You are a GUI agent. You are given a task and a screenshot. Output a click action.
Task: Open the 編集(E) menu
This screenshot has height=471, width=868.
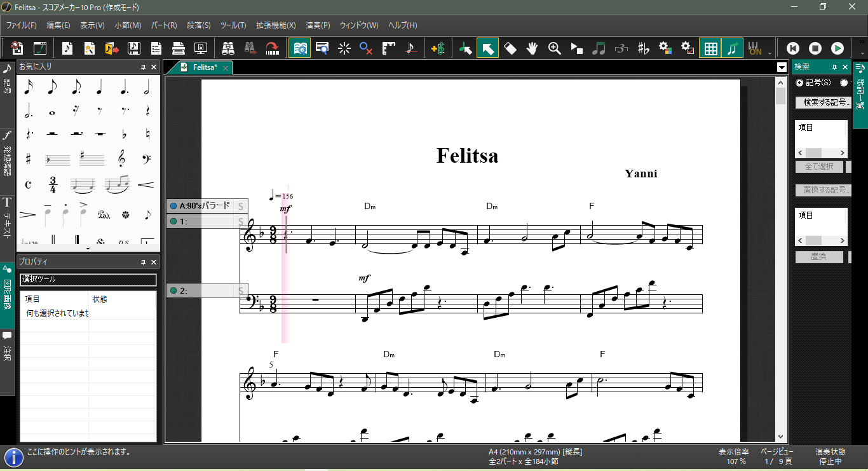58,25
